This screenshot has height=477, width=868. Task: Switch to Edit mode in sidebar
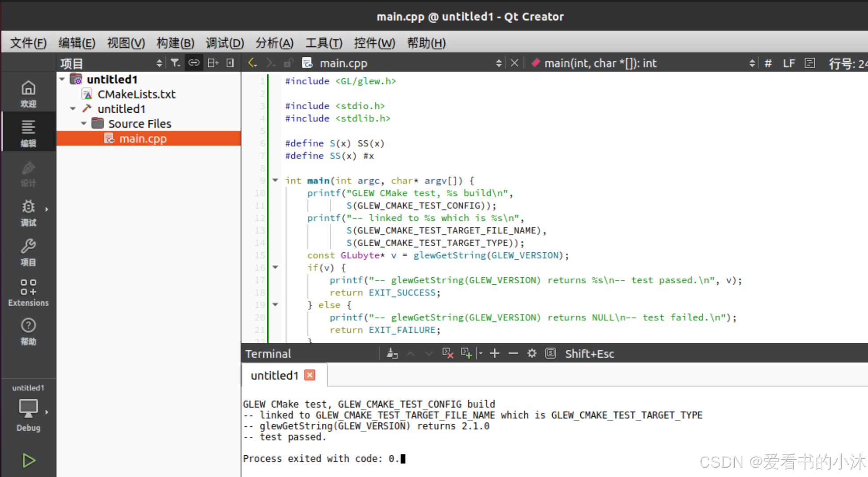coord(28,132)
